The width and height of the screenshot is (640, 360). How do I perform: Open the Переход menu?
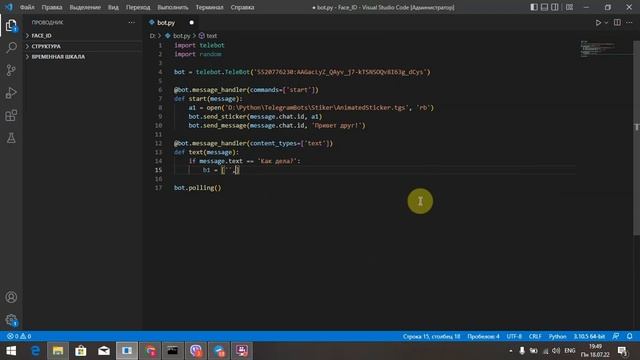pyautogui.click(x=138, y=7)
